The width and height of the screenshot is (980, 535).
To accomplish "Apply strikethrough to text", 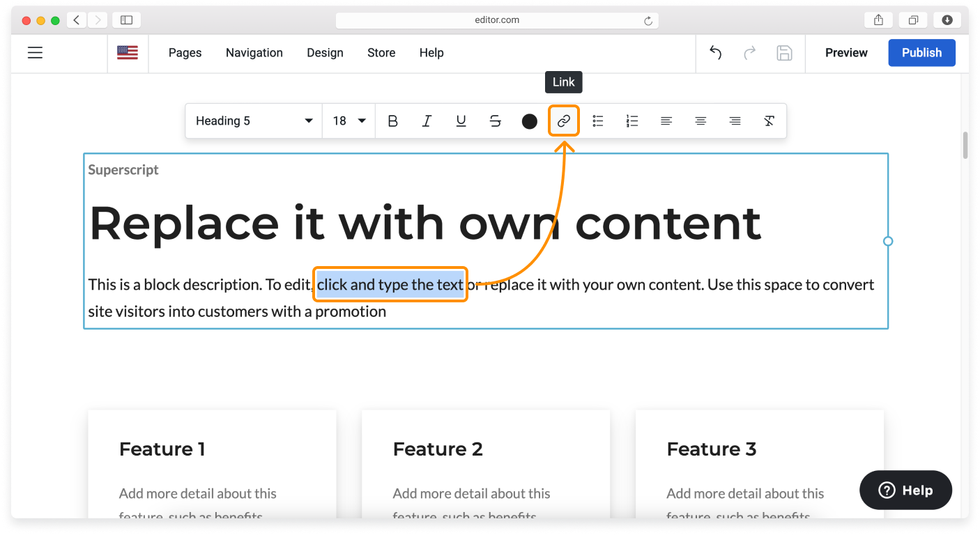I will [x=495, y=121].
